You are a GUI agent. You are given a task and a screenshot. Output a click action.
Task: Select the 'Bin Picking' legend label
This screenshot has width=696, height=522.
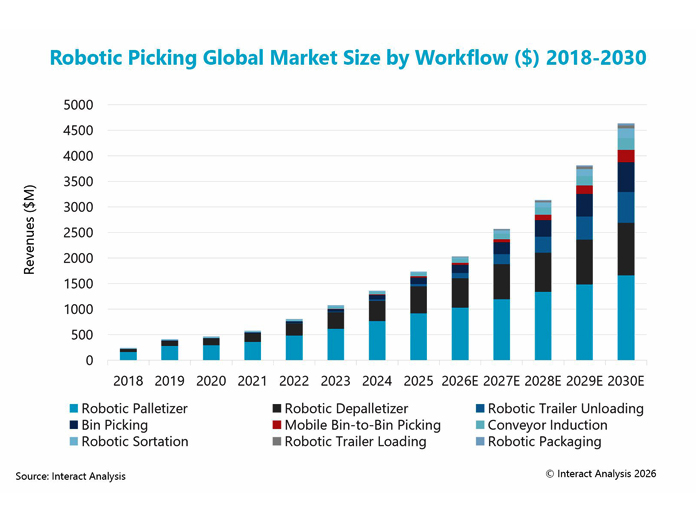point(115,425)
